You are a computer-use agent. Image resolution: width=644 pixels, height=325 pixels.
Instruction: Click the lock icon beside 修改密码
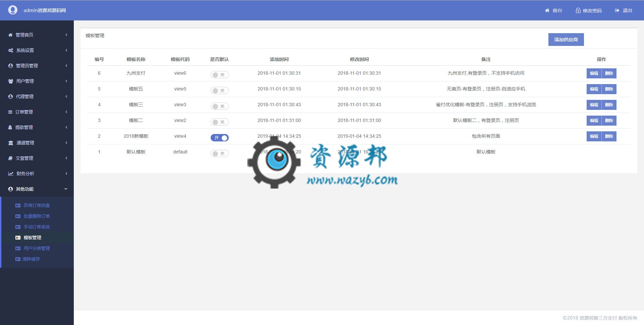click(578, 10)
